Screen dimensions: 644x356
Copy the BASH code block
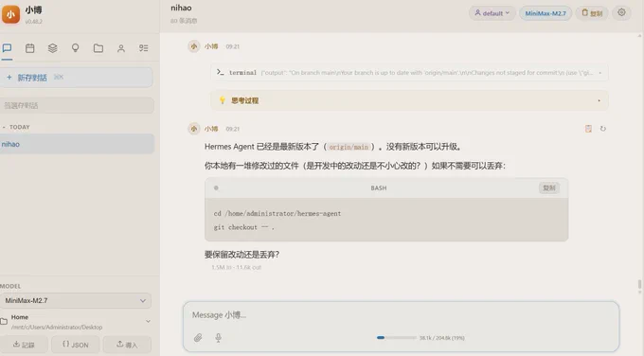(x=549, y=188)
